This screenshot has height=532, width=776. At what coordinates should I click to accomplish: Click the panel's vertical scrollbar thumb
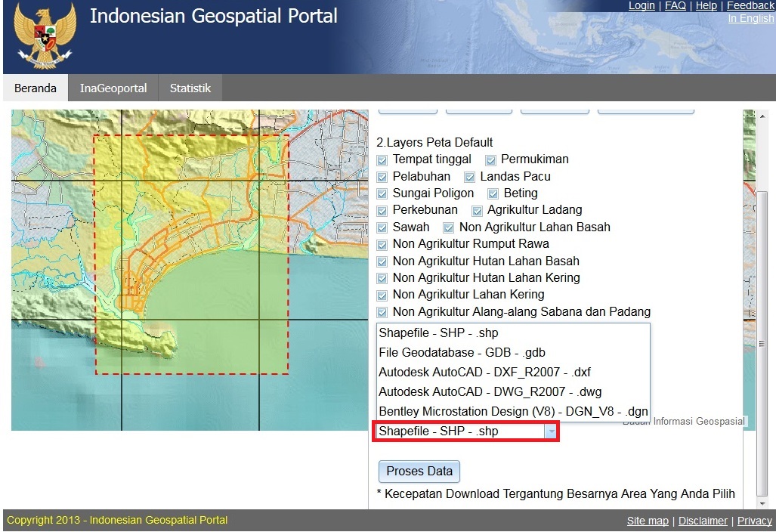(x=762, y=342)
